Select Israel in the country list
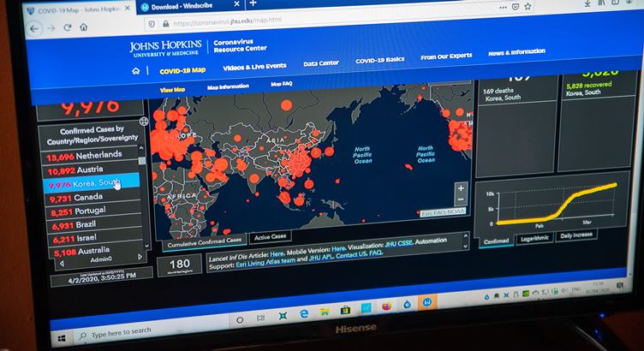Screen dimensions: 644x351 pos(96,238)
